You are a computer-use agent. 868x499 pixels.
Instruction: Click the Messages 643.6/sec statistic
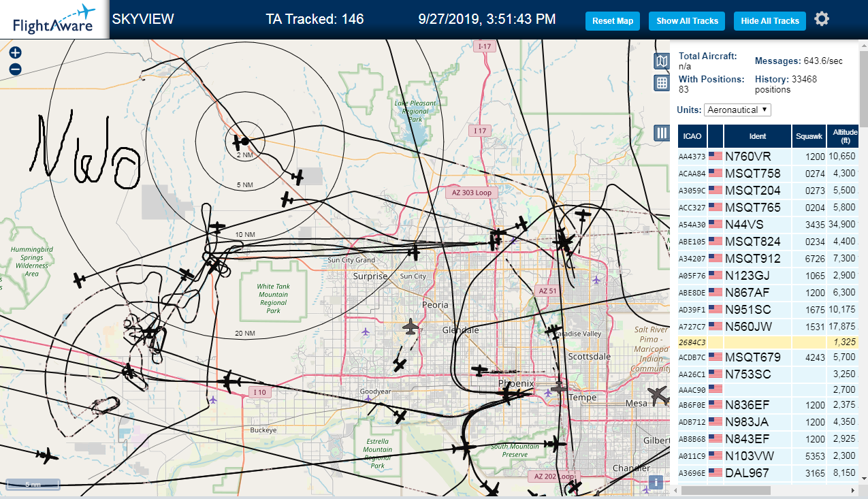click(799, 61)
